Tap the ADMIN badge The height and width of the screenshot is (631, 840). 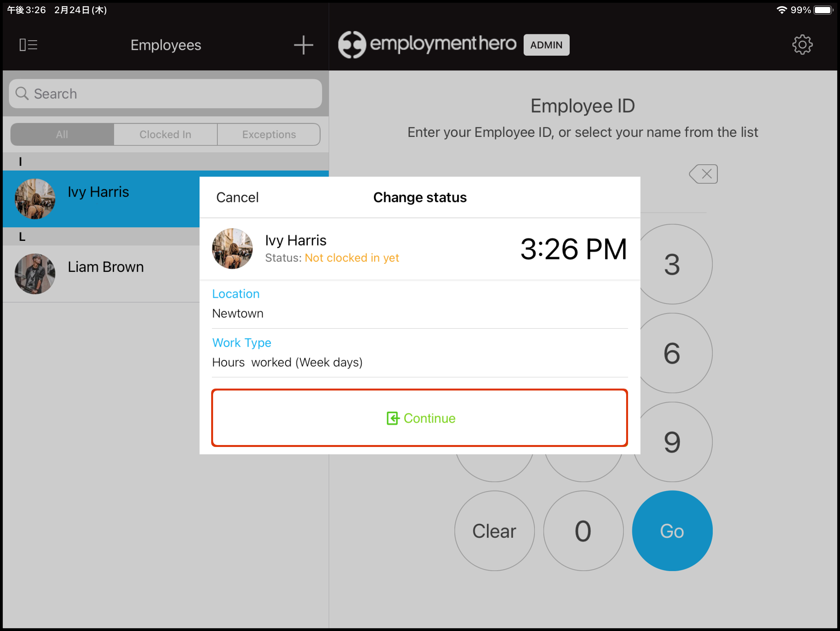tap(546, 45)
